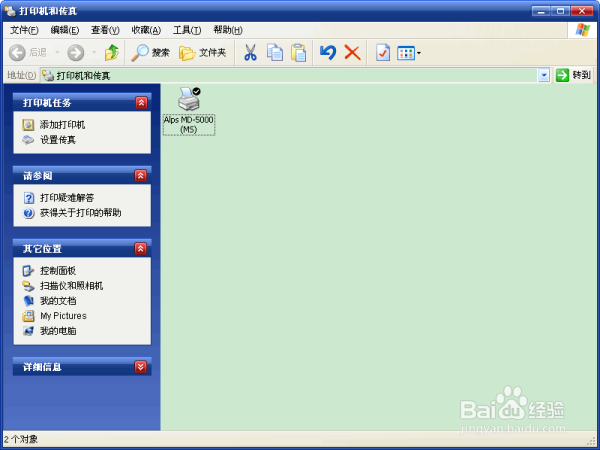
Task: Click the My Documents icon in sidebar
Action: click(x=29, y=301)
